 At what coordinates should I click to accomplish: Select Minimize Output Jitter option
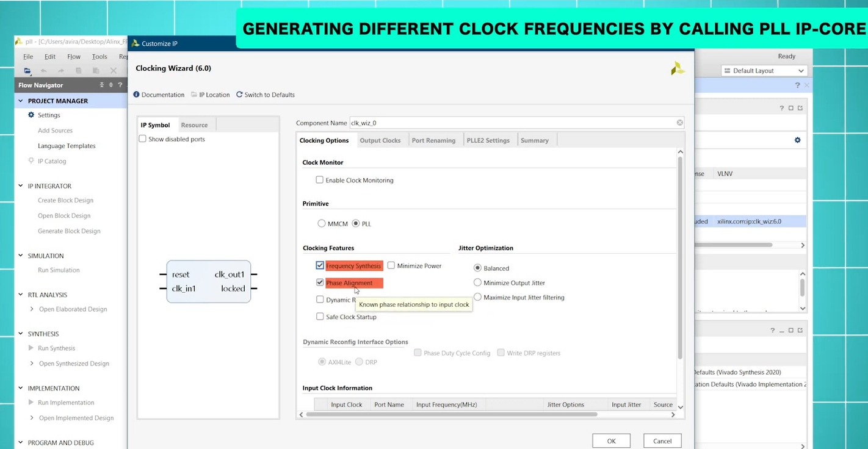pos(477,282)
